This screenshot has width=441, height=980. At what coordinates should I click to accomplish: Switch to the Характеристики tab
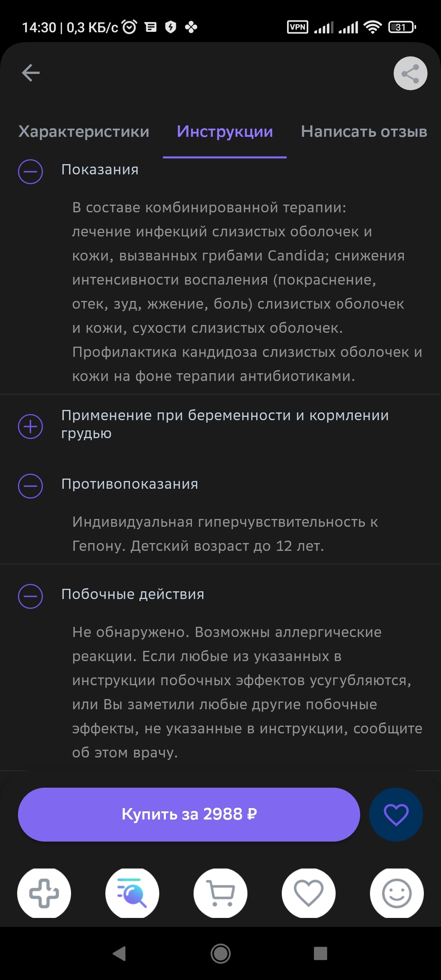[x=84, y=131]
